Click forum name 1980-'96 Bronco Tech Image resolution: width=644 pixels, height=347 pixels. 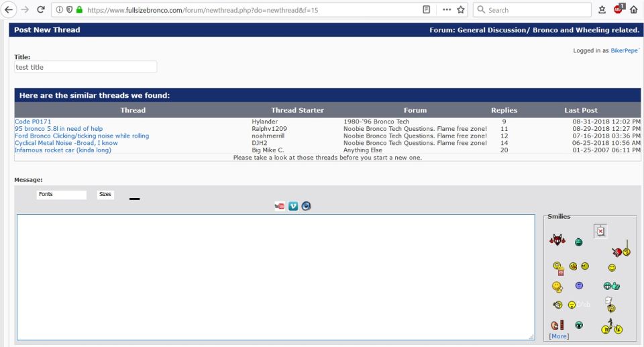[376, 121]
